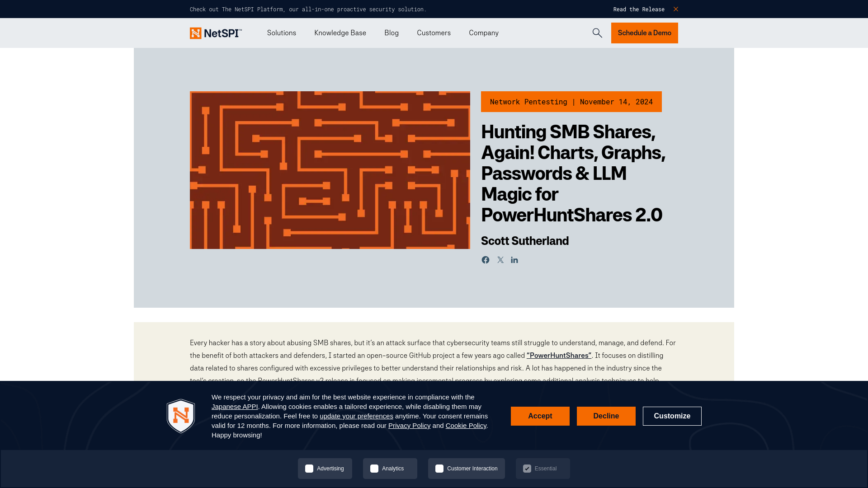Click the dismiss banner X icon
The image size is (868, 488).
(x=675, y=9)
